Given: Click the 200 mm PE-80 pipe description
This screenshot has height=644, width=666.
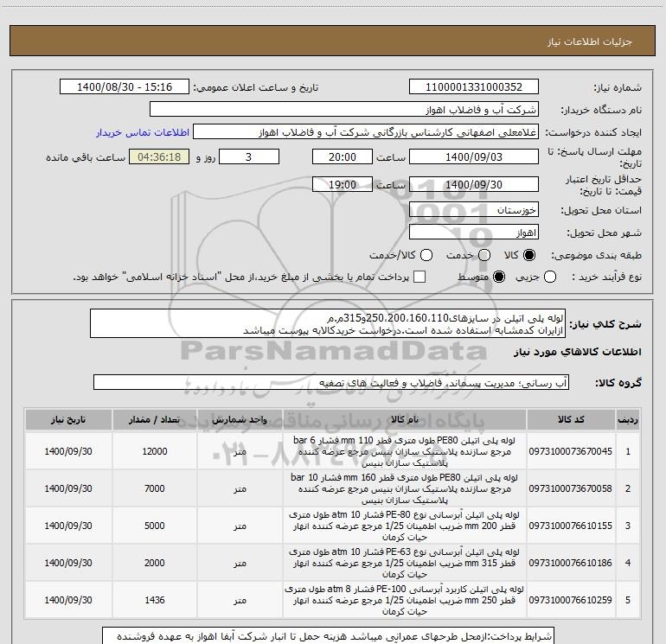Looking at the screenshot, I should click(x=405, y=526).
